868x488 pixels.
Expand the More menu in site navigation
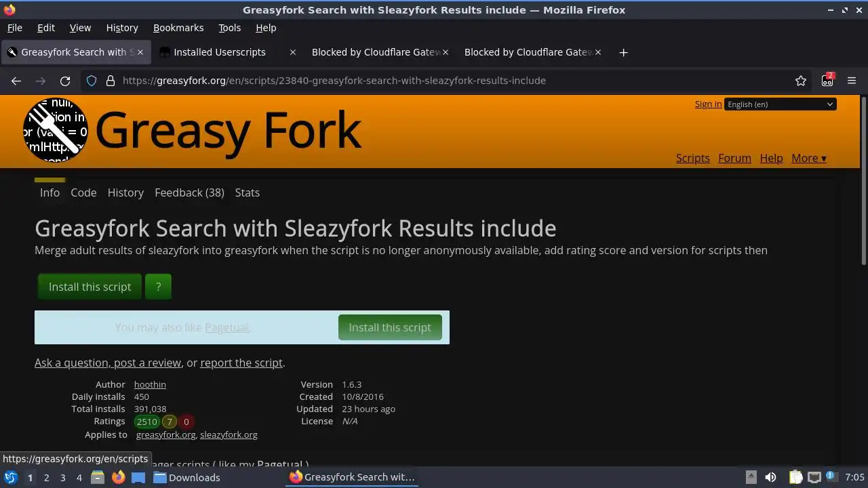tap(808, 158)
